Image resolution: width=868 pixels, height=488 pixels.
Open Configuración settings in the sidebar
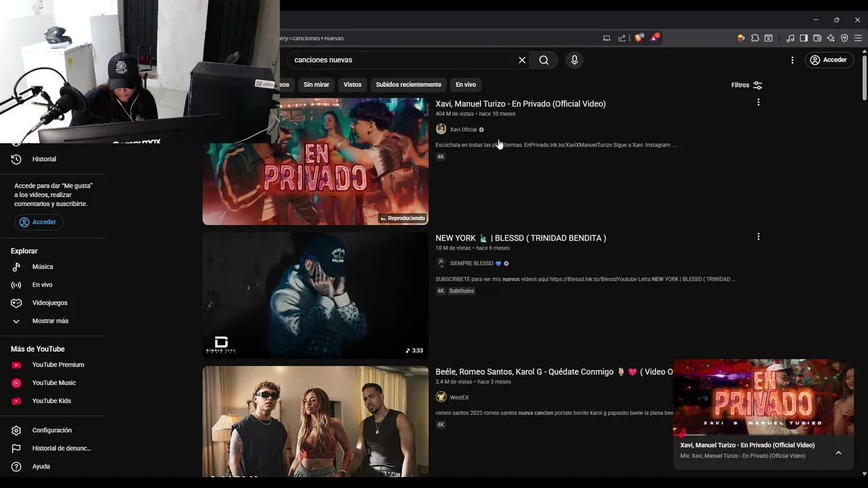(52, 430)
